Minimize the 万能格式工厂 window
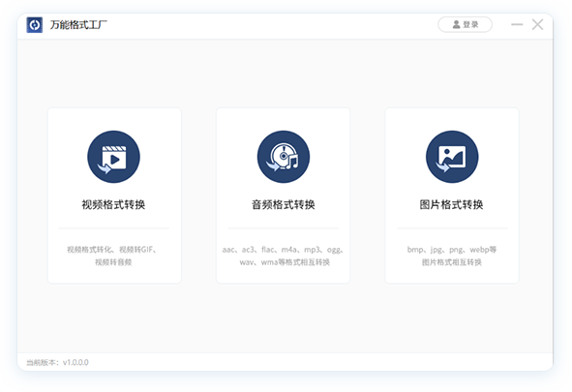The image size is (572, 392). 517,24
